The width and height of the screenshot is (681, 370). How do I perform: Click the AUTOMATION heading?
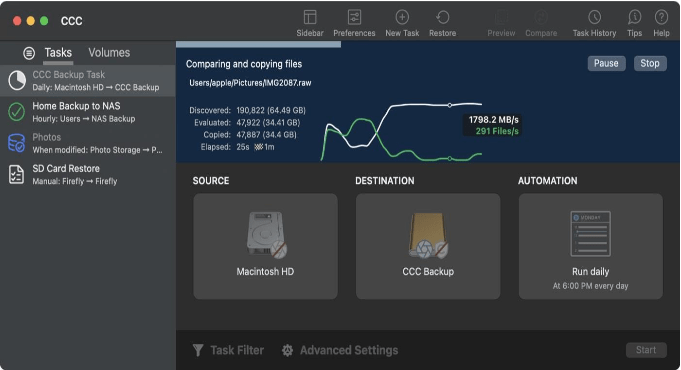pos(548,181)
